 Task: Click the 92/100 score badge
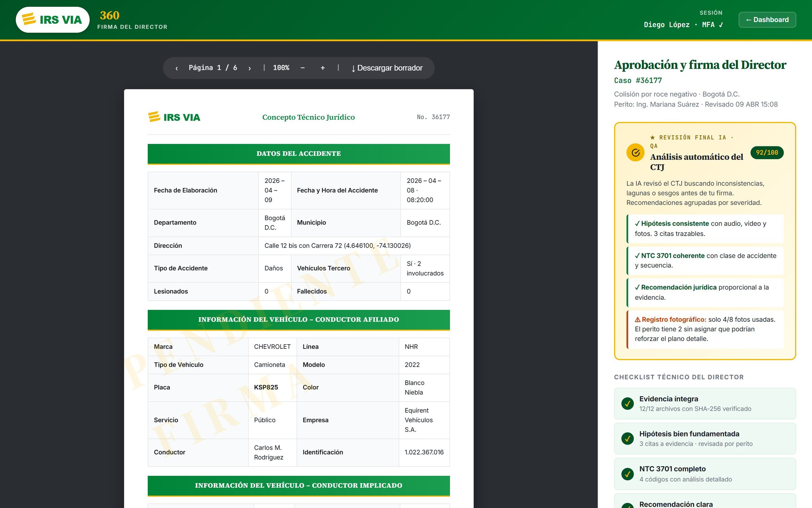(767, 152)
